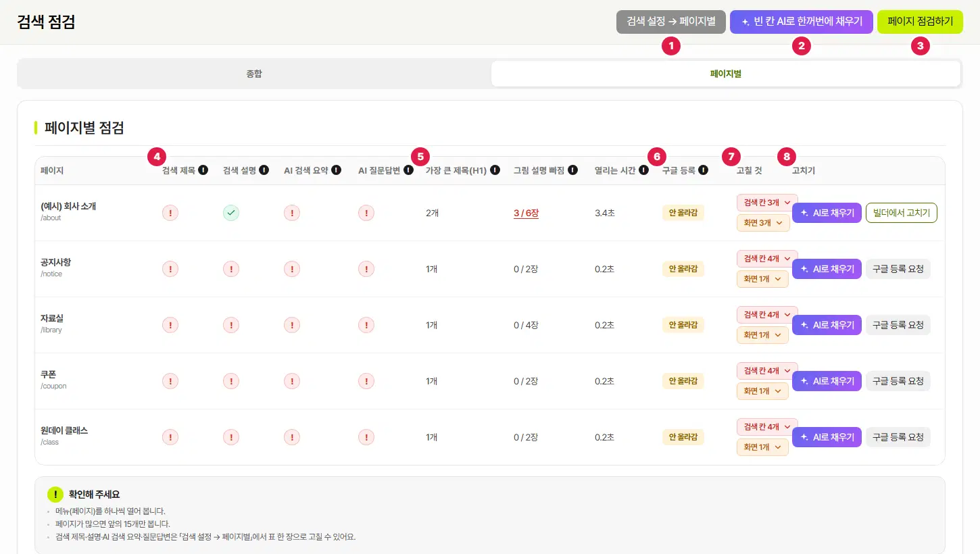Expand 화면 1개 dropdown in 원데이 클래스 row

tap(762, 447)
